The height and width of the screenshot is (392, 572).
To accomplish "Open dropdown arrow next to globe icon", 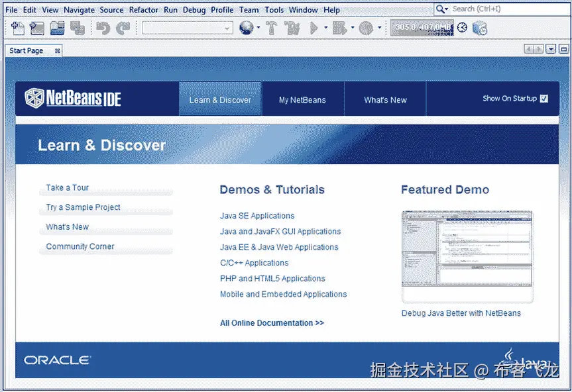I will pos(258,28).
